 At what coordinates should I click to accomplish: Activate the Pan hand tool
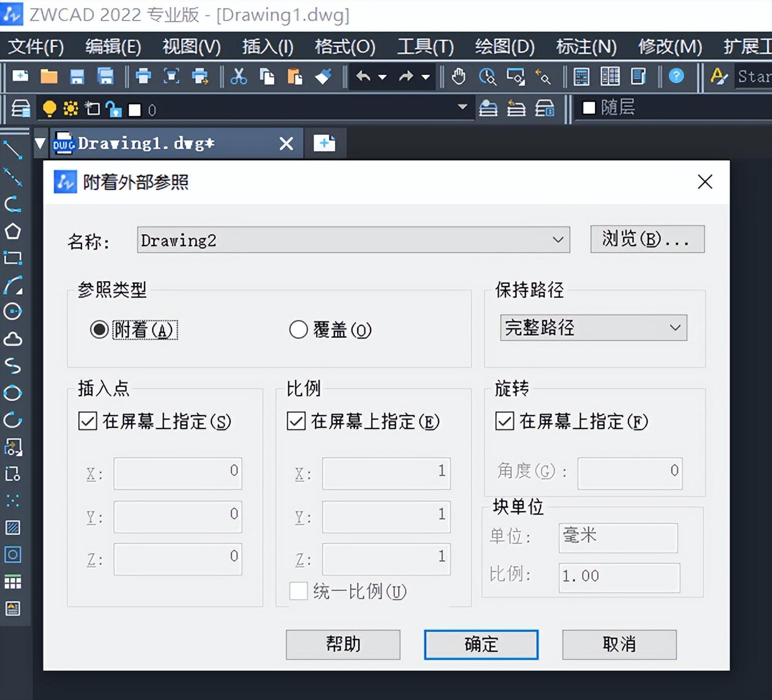click(459, 76)
